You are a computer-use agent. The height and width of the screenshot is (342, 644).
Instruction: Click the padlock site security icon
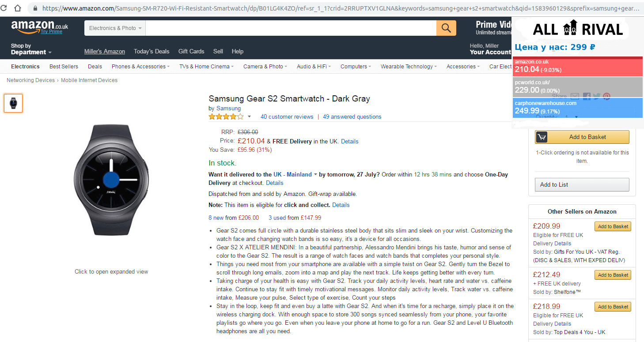[35, 8]
